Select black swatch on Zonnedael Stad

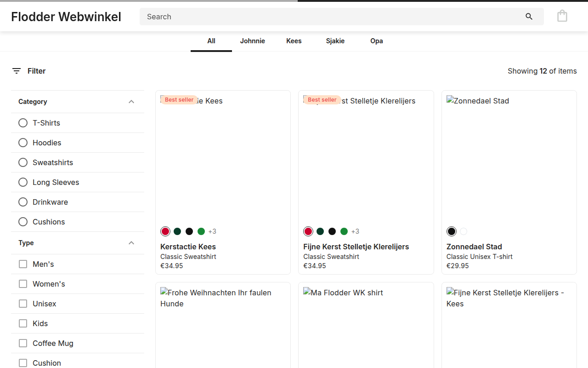[452, 231]
